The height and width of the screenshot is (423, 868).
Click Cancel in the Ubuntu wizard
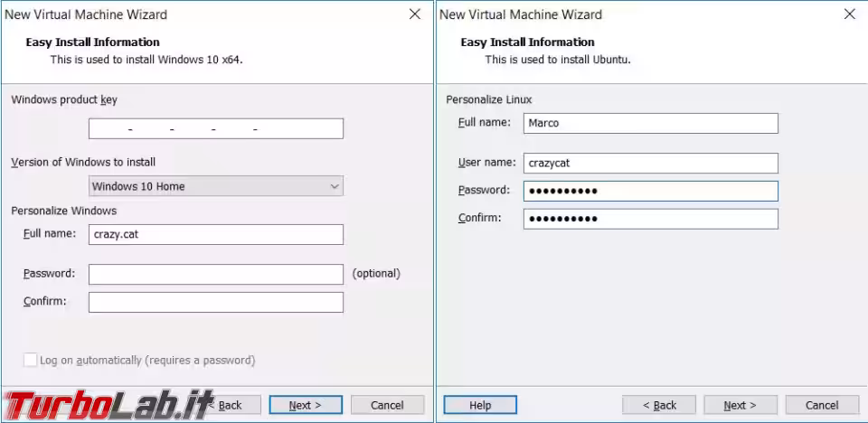(x=822, y=405)
